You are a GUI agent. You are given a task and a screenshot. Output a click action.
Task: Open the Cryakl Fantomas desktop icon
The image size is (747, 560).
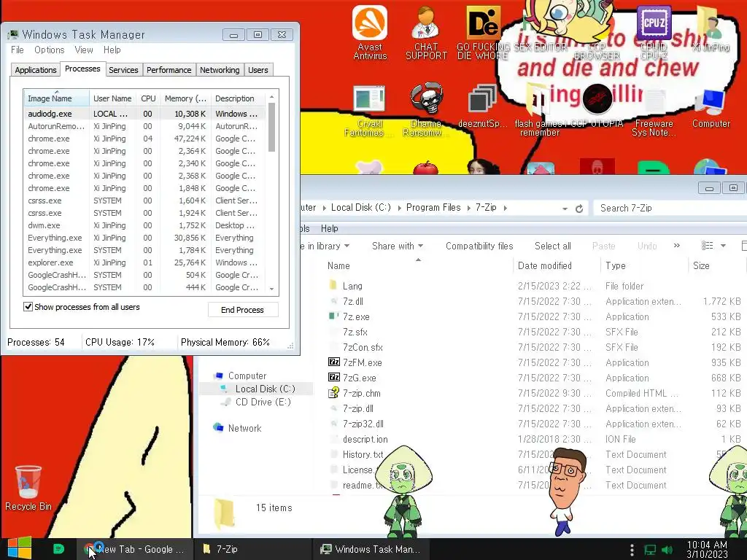[x=369, y=109]
